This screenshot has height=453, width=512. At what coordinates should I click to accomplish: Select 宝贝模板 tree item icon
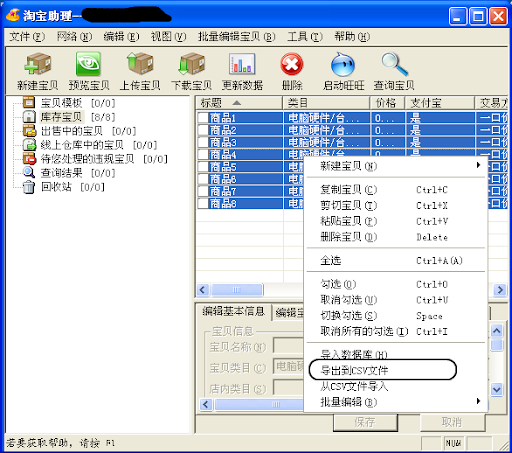(x=29, y=103)
